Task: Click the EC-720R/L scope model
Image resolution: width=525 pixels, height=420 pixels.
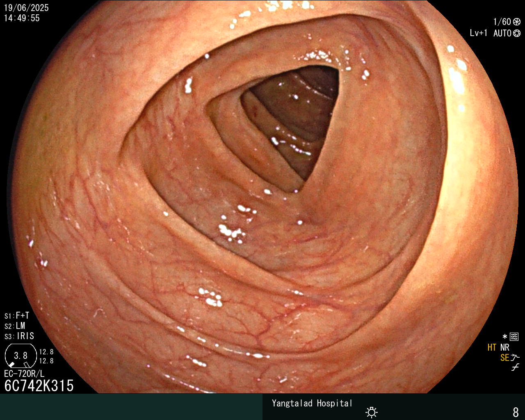Action: tap(24, 374)
